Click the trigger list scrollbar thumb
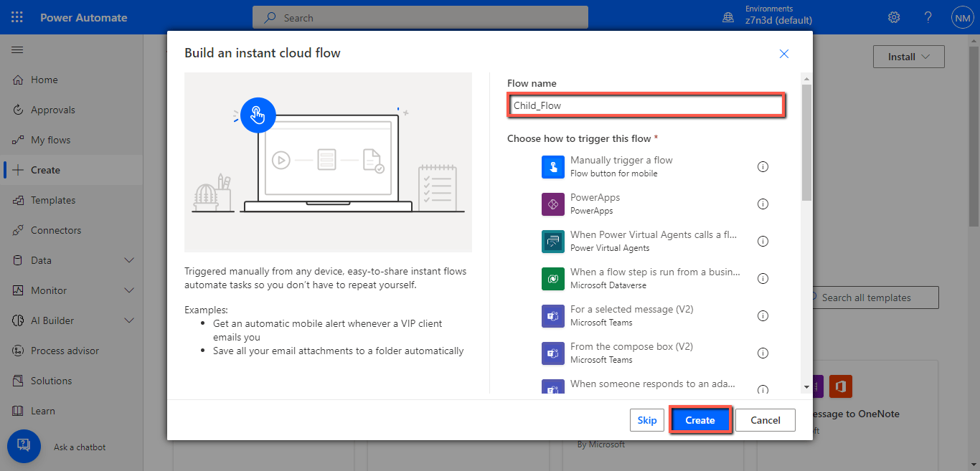This screenshot has height=471, width=980. pos(806,142)
